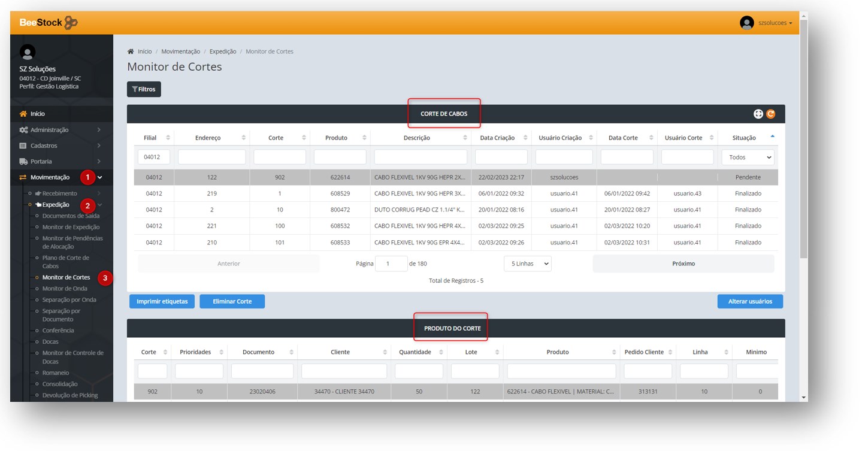Open Monitor de Onda in the sidebar
This screenshot has height=451, width=868.
[x=64, y=289]
